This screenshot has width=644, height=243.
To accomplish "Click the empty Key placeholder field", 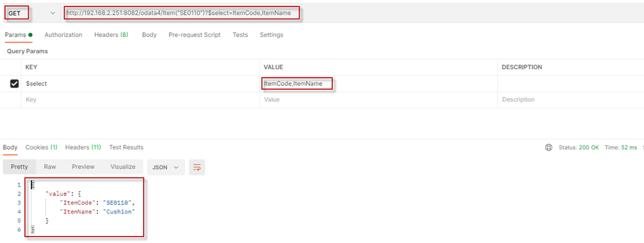I will point(140,100).
